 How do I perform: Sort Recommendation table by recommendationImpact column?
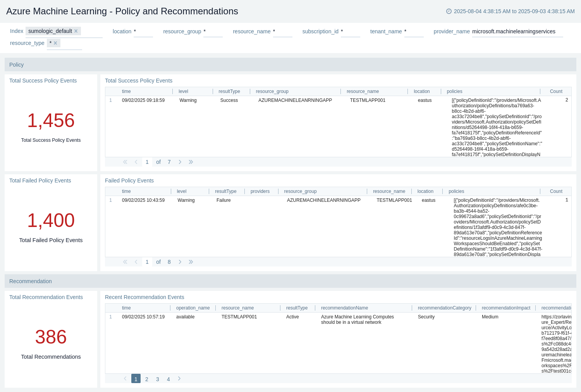pyautogui.click(x=506, y=308)
